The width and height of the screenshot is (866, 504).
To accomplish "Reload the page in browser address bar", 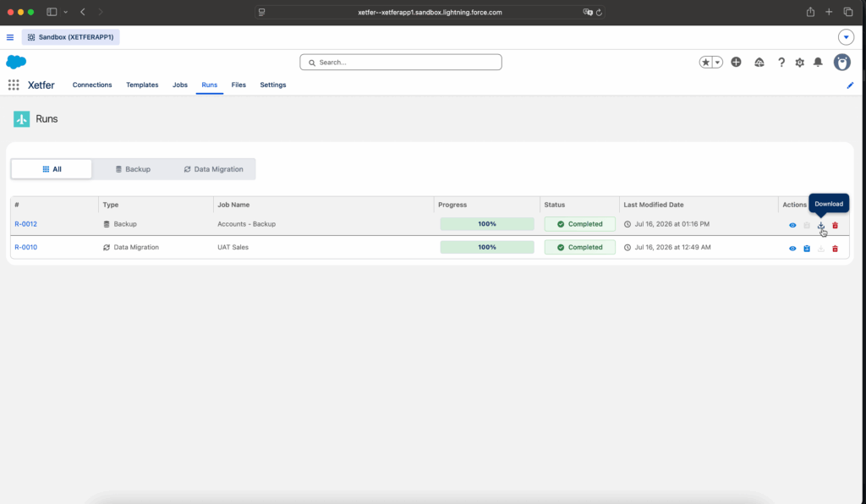I will point(599,12).
